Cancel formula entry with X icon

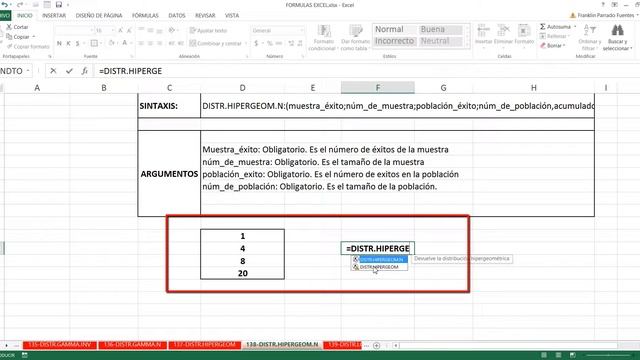tap(53, 71)
